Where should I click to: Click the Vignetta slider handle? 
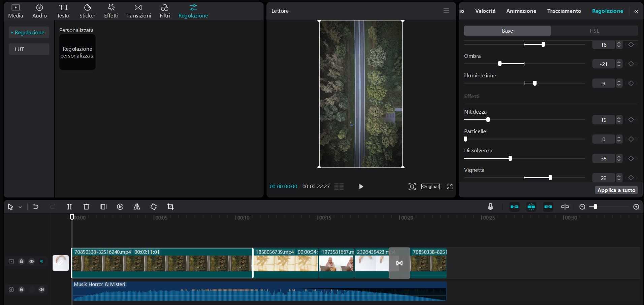[x=550, y=178]
